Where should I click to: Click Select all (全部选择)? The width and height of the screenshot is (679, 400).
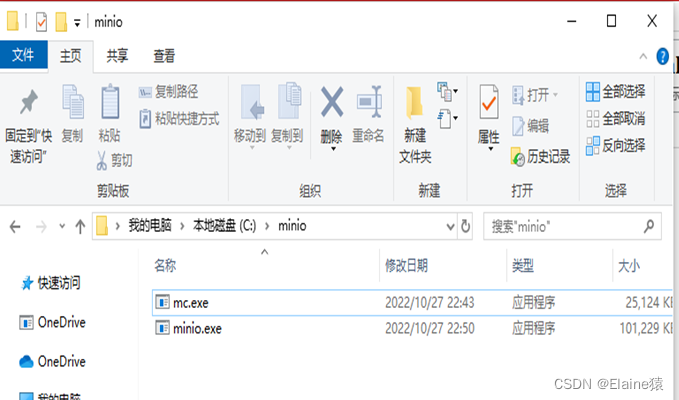615,92
